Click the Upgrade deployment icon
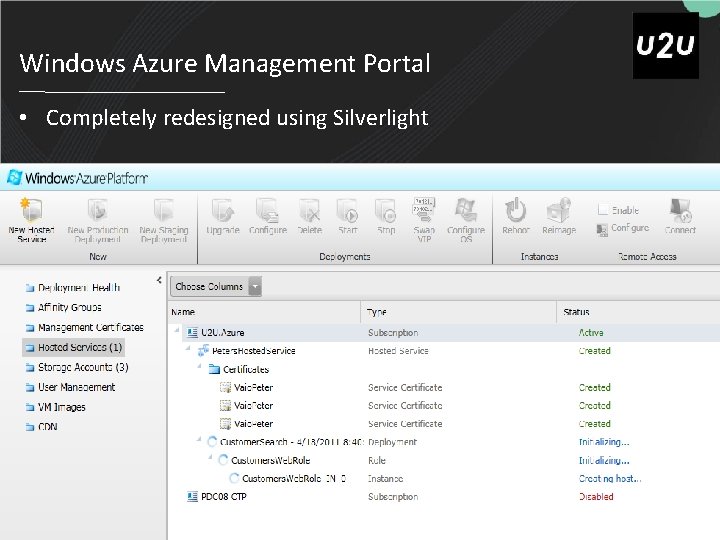The image size is (720, 540). click(223, 210)
